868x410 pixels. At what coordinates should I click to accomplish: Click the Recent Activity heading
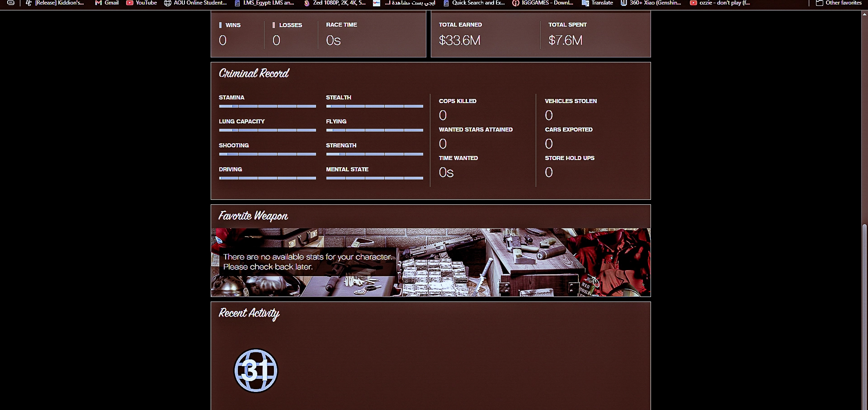coord(249,313)
